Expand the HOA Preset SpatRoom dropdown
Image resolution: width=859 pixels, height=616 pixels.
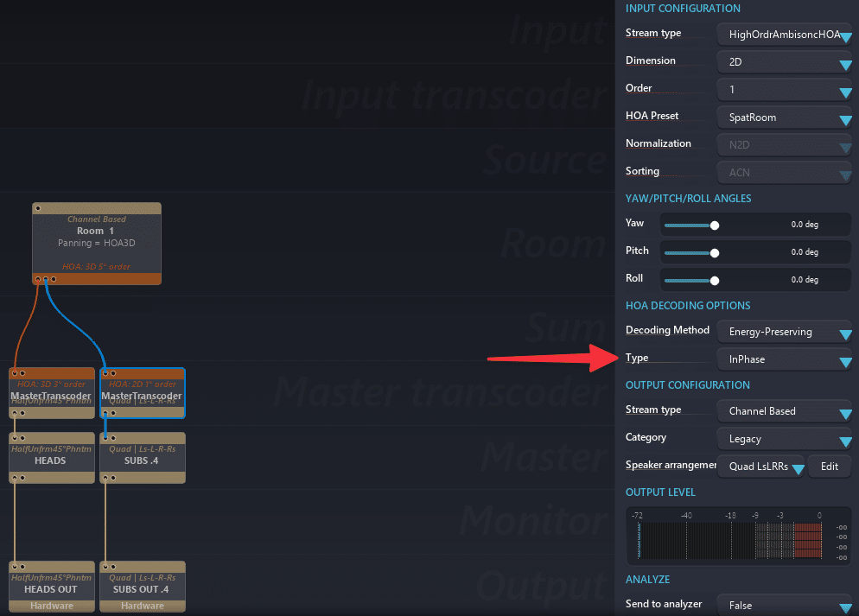tap(784, 117)
